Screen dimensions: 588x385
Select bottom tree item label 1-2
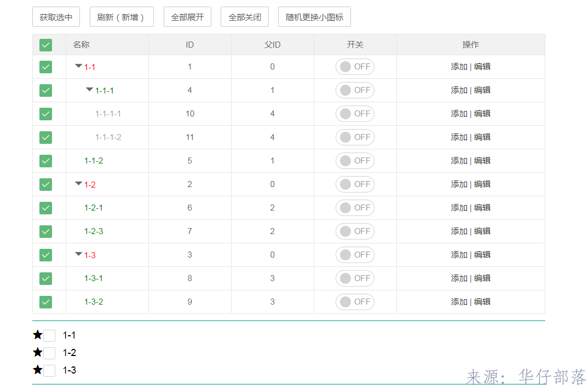70,353
